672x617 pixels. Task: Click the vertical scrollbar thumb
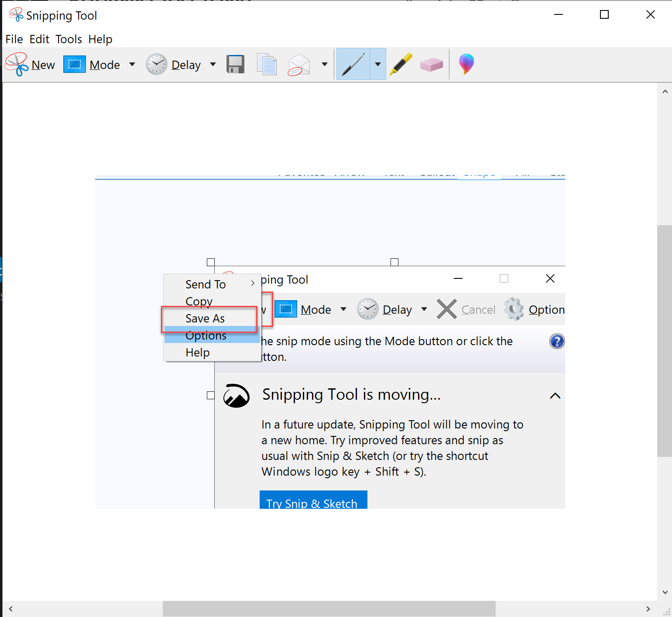click(x=665, y=341)
